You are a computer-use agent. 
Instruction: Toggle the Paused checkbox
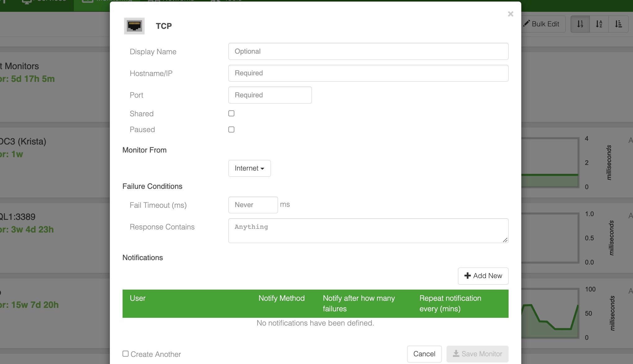click(231, 129)
